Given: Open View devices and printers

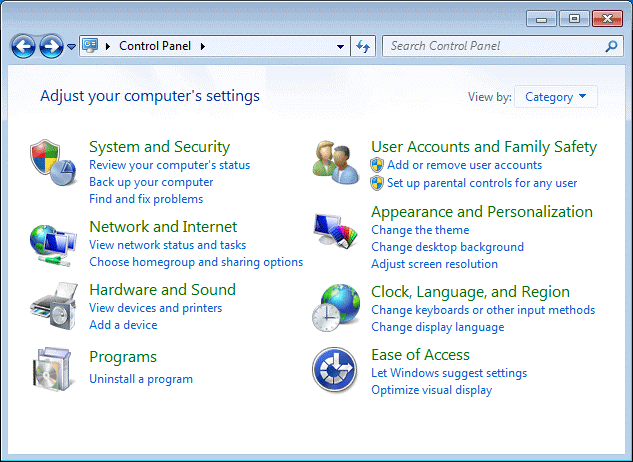Looking at the screenshot, I should click(155, 308).
